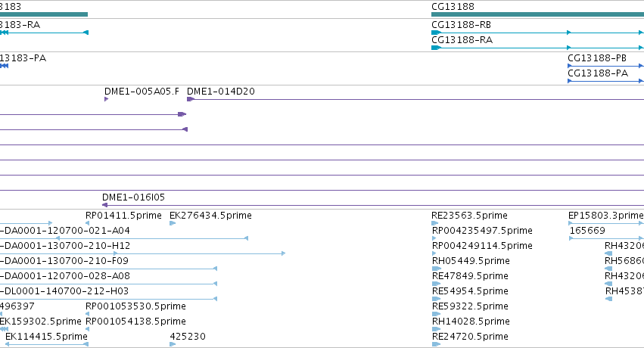Click the RH14028.5prime EST label
644x348 pixels.
tap(471, 322)
